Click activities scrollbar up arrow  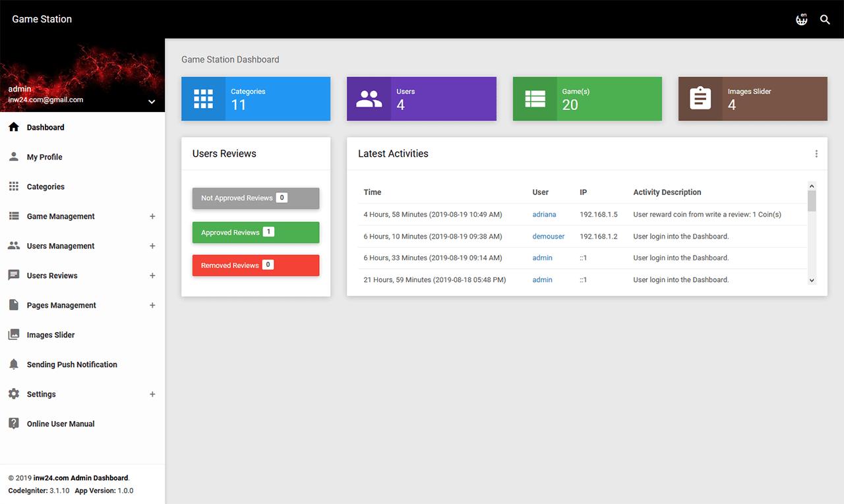coord(812,186)
